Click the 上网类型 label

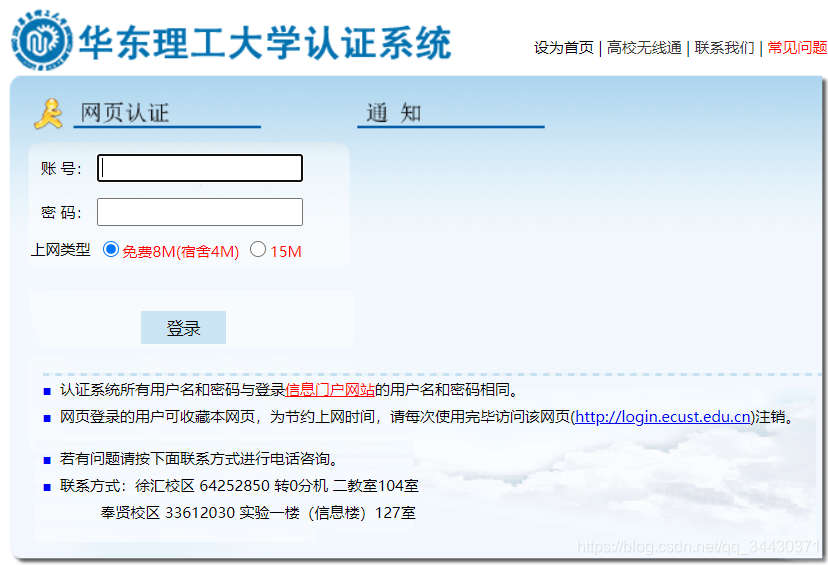61,250
